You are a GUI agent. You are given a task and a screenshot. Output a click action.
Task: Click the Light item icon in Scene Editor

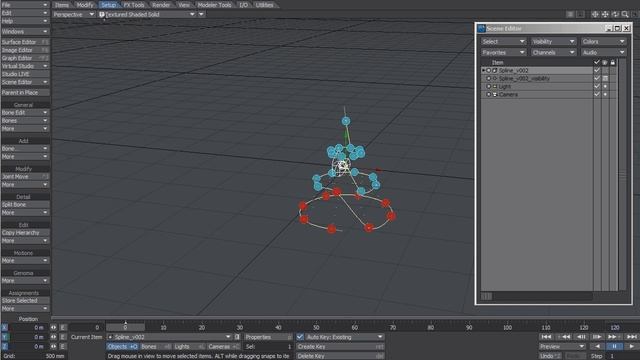(495, 87)
